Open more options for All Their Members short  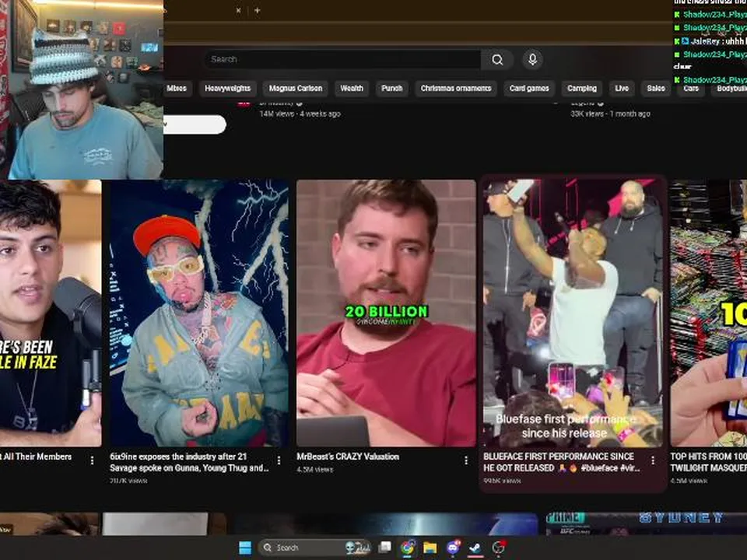click(x=92, y=460)
